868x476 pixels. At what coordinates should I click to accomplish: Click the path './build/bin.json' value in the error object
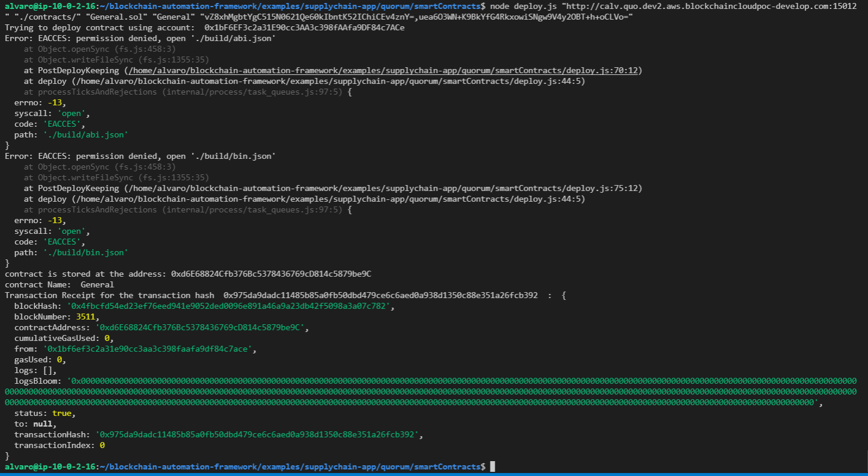tap(86, 252)
